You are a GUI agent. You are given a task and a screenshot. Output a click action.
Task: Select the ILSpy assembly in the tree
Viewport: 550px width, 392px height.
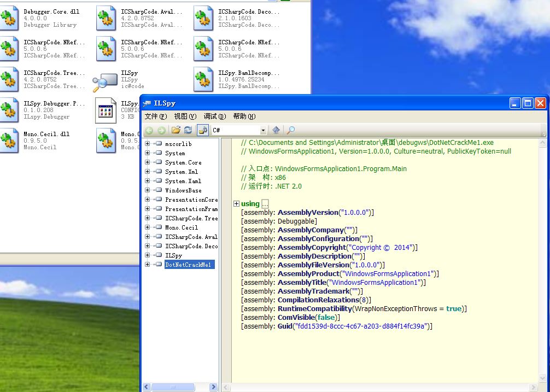173,255
